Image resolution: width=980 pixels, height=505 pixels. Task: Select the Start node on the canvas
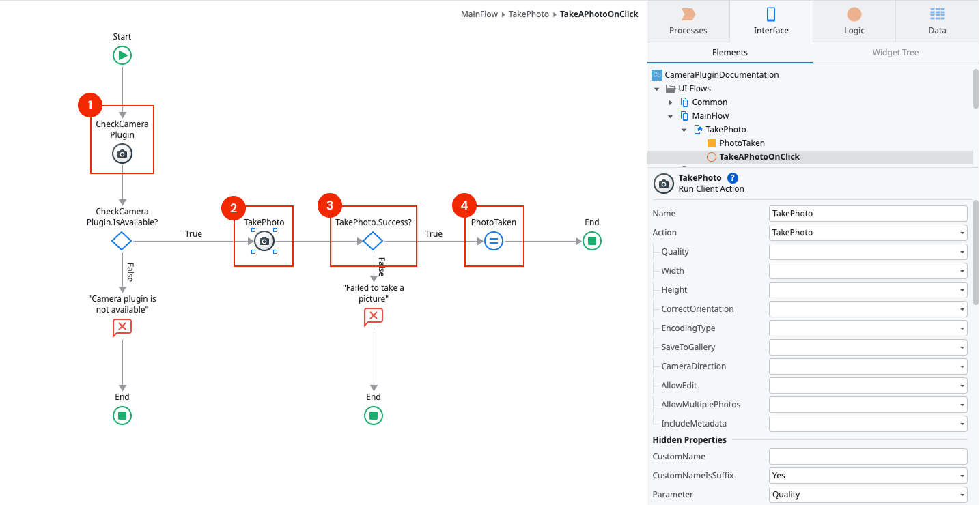(x=122, y=55)
